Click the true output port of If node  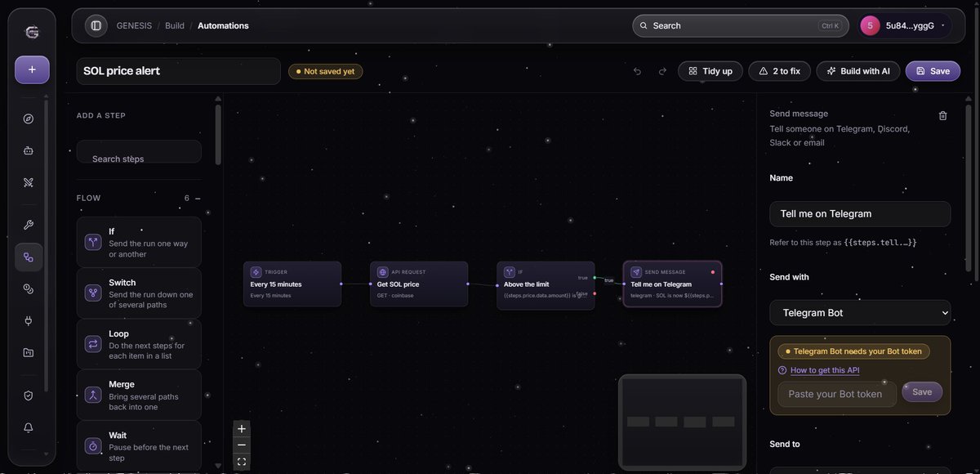click(x=595, y=278)
